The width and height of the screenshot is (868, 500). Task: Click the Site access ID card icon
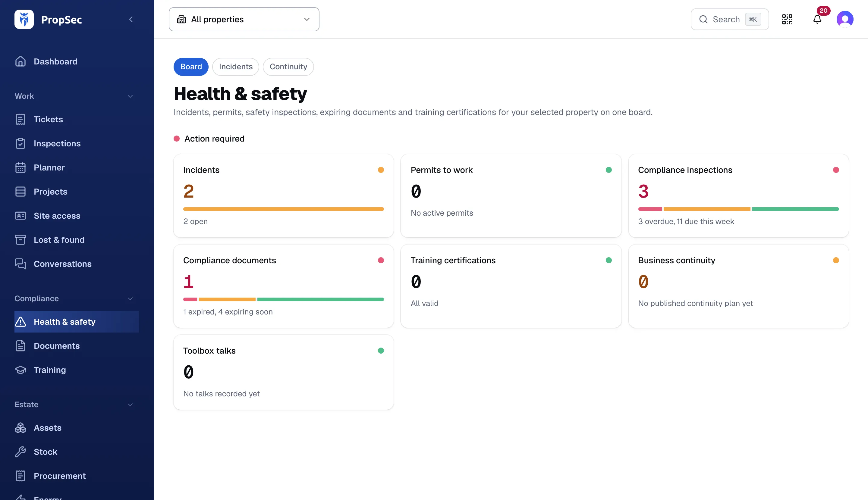(20, 216)
